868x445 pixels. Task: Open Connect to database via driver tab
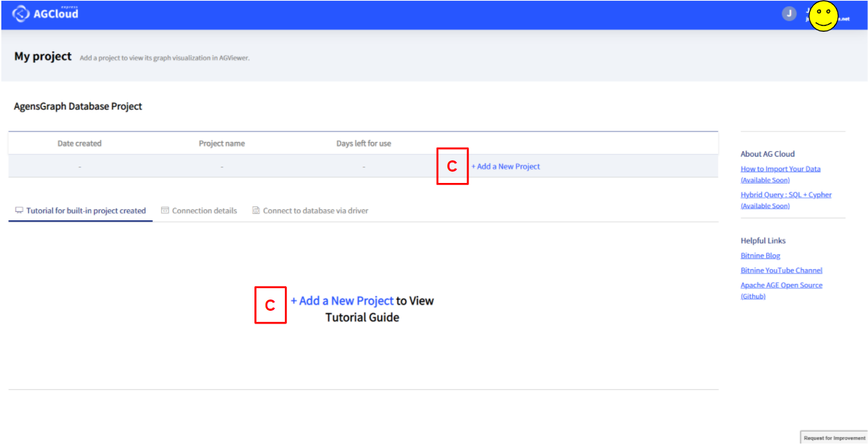[310, 210]
